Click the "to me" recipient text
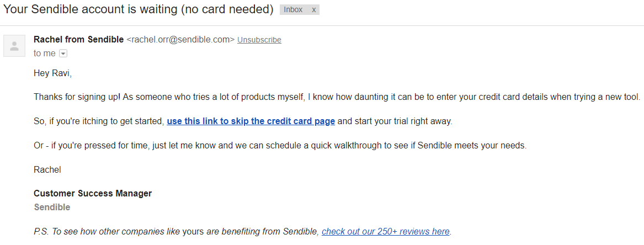 pyautogui.click(x=44, y=54)
